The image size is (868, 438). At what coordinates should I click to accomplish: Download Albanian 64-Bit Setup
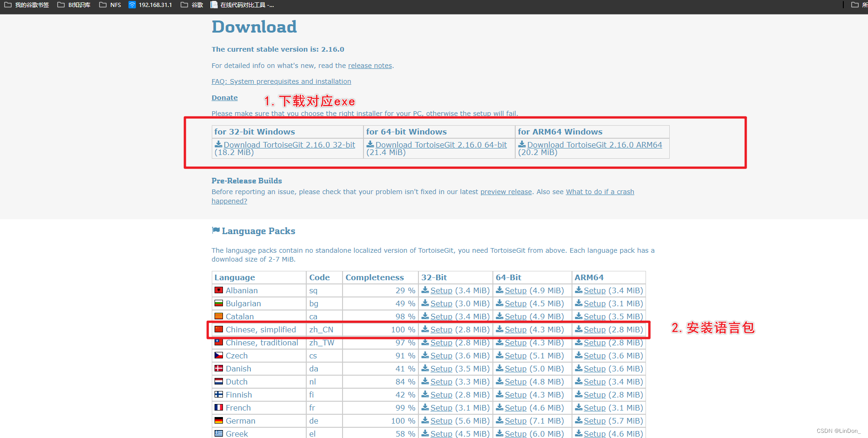(516, 290)
